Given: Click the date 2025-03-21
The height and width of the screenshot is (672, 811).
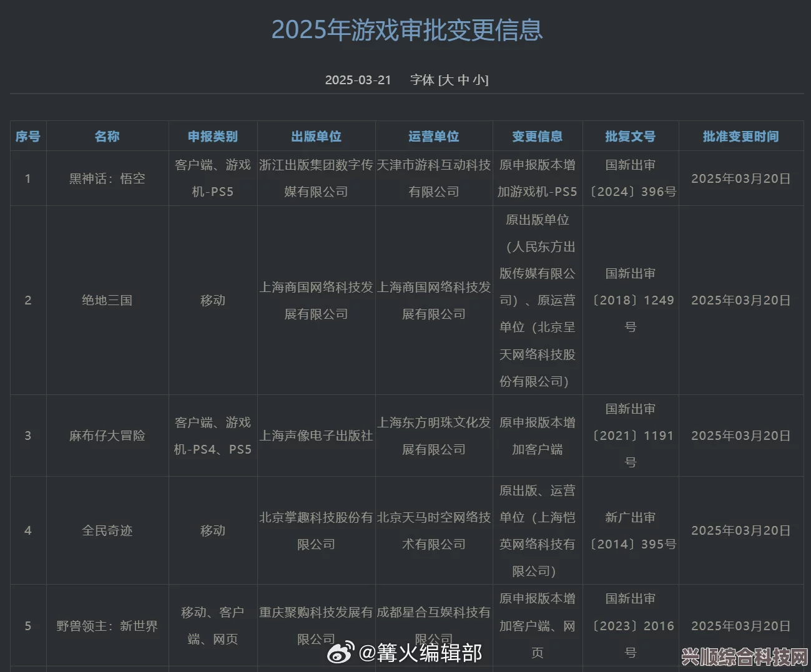Looking at the screenshot, I should pos(358,80).
